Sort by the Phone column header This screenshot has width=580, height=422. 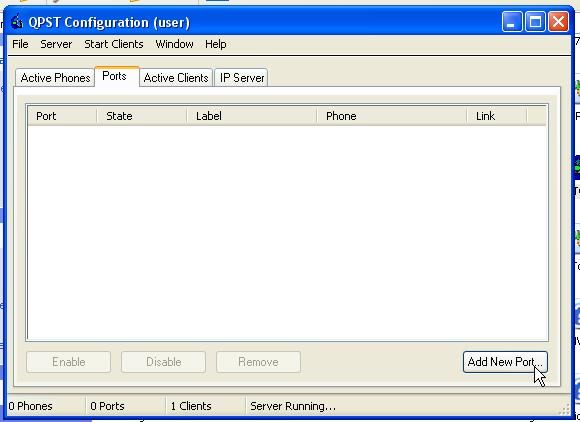pos(391,116)
